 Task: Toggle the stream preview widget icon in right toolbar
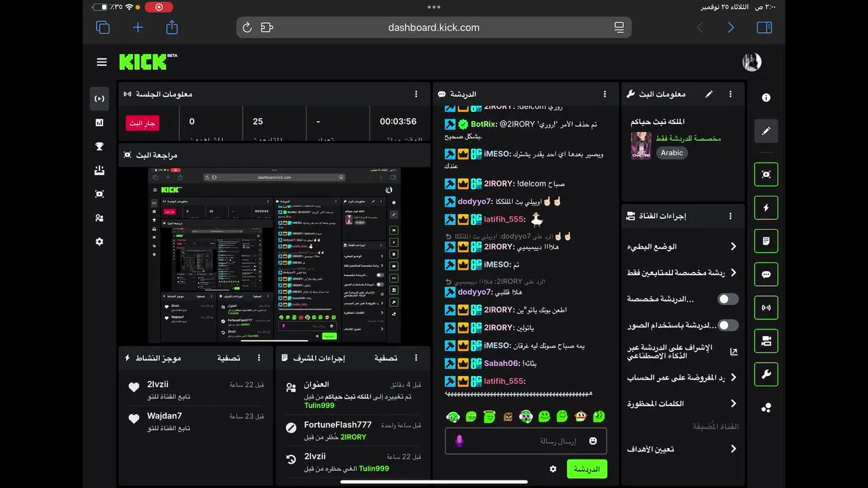766,174
